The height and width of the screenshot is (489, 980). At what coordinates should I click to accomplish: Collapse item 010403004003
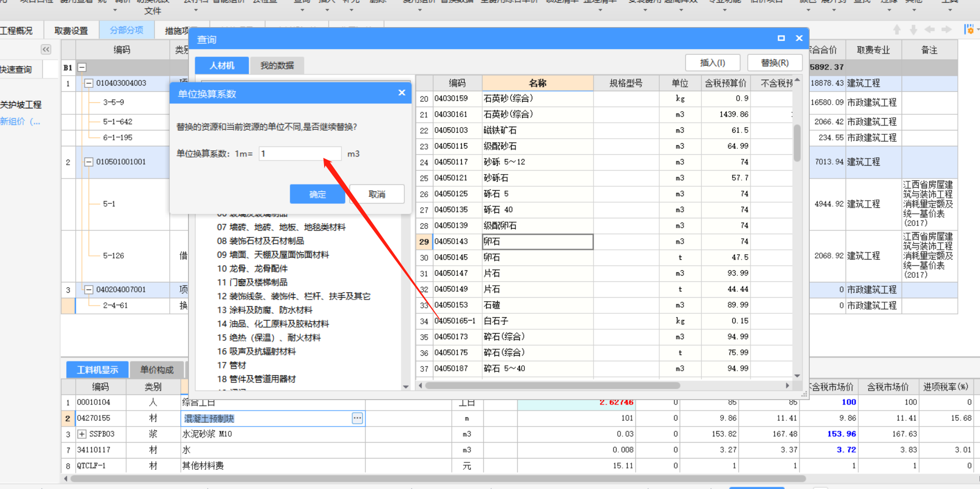[x=88, y=83]
